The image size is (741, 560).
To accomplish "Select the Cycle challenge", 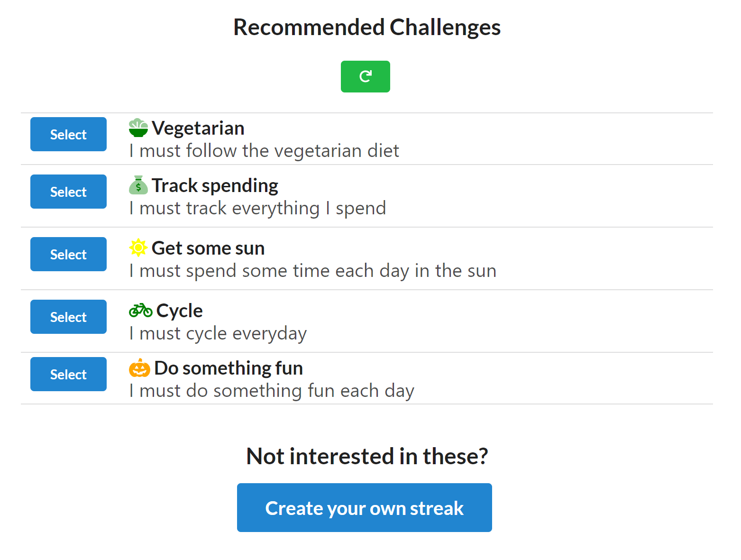I will click(68, 317).
